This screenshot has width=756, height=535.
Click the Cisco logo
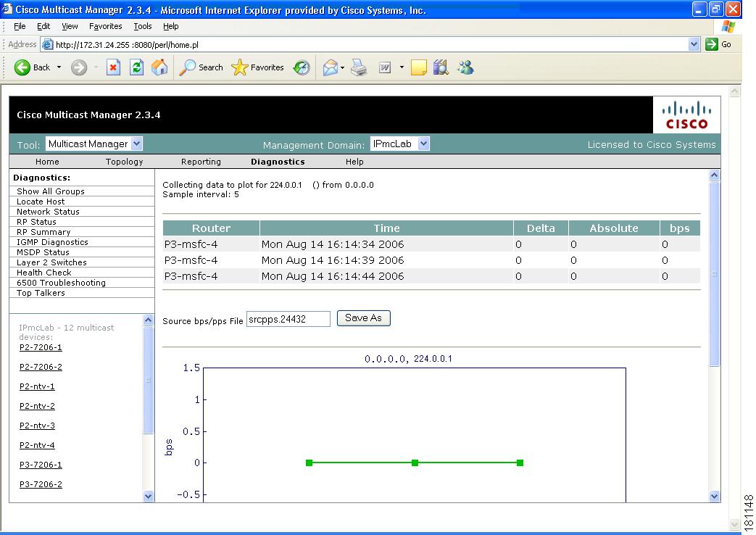tap(686, 115)
